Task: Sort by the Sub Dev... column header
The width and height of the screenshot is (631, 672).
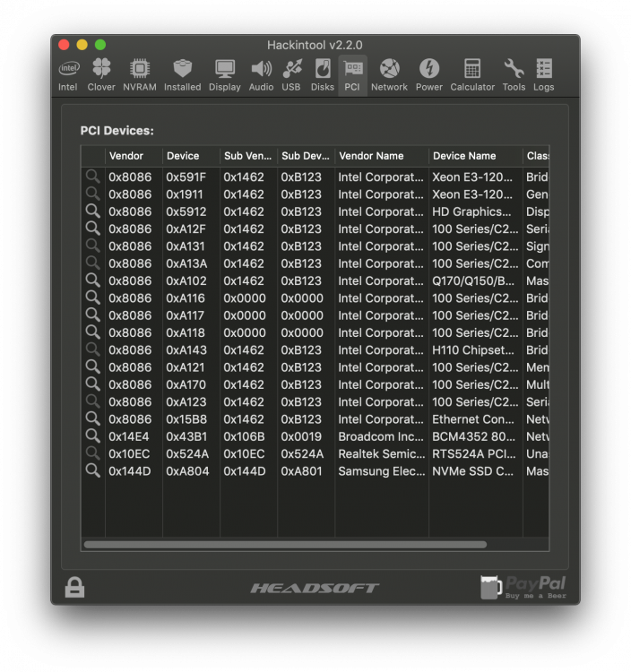Action: tap(306, 156)
